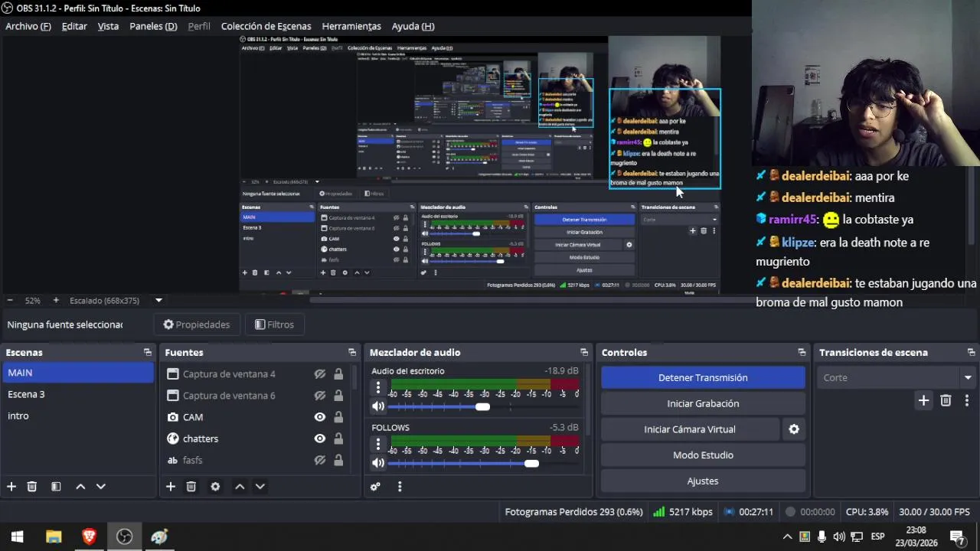The image size is (980, 551).
Task: Add a new scene transition
Action: (x=923, y=400)
